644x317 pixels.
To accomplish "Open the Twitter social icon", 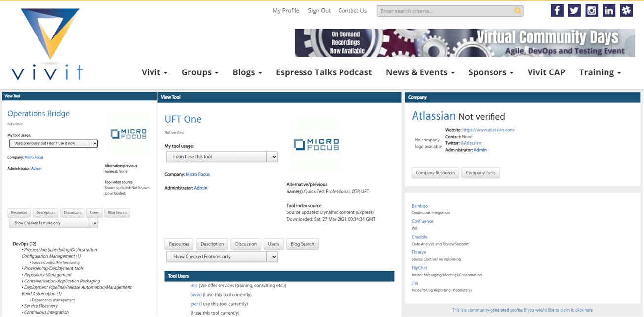I will click(574, 10).
